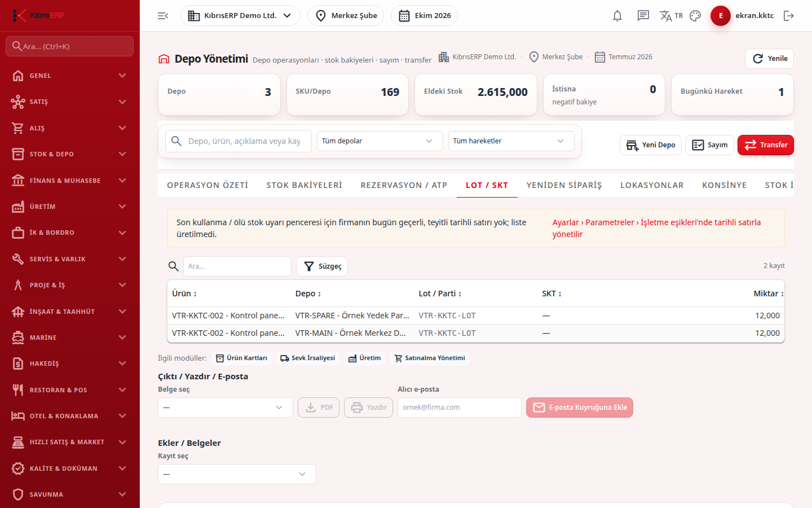Screen dimensions: 812x508
Task: Click the KıbrısERP logo
Action: pyautogui.click(x=38, y=15)
